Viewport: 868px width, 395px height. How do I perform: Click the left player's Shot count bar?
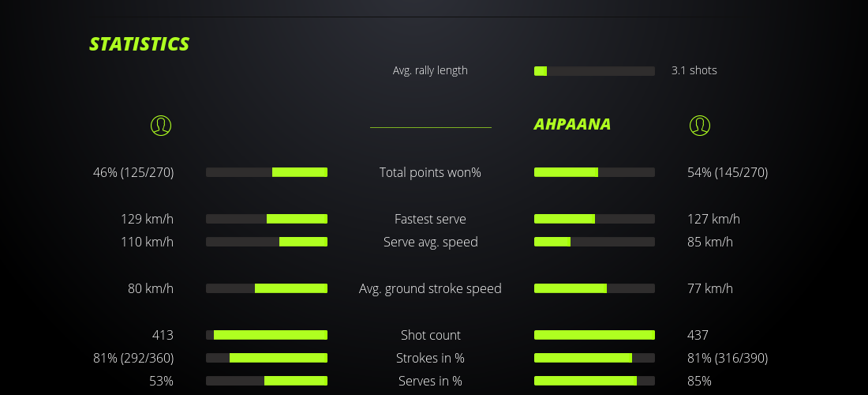tap(267, 335)
